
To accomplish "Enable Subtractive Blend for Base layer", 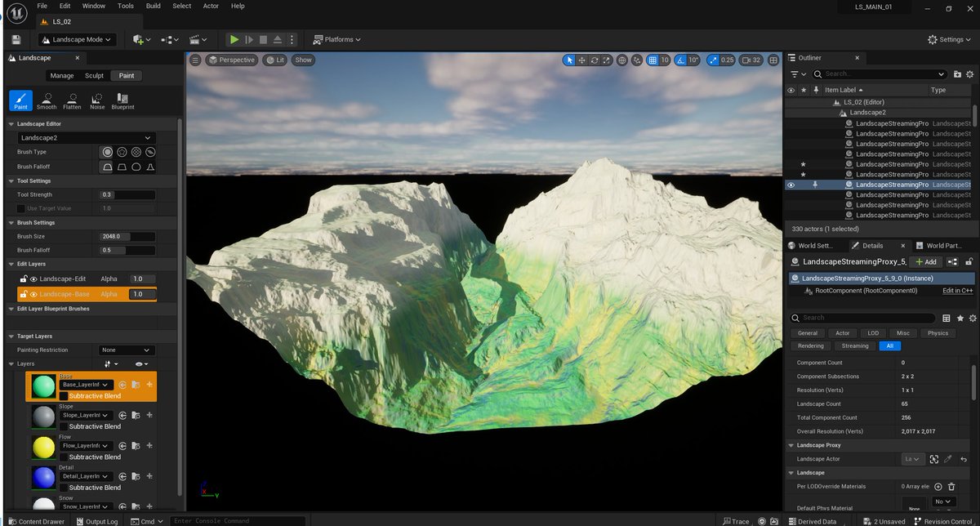I will [64, 396].
